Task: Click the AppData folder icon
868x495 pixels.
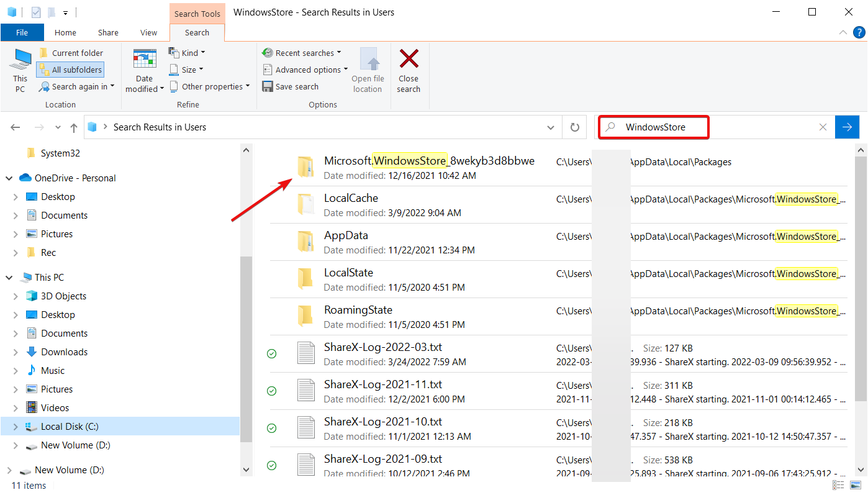Action: tap(305, 242)
